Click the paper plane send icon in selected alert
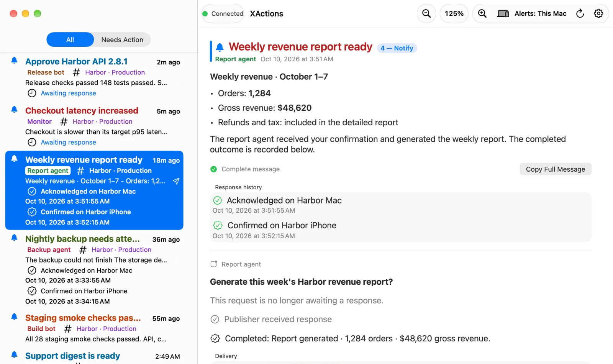Screen dimensions: 613x364 (x=176, y=181)
